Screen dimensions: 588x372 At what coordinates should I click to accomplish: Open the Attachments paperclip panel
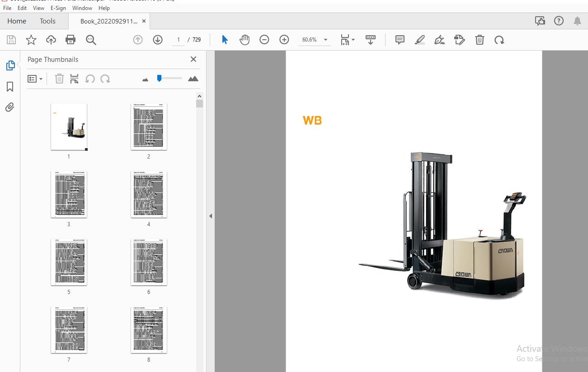tap(10, 107)
